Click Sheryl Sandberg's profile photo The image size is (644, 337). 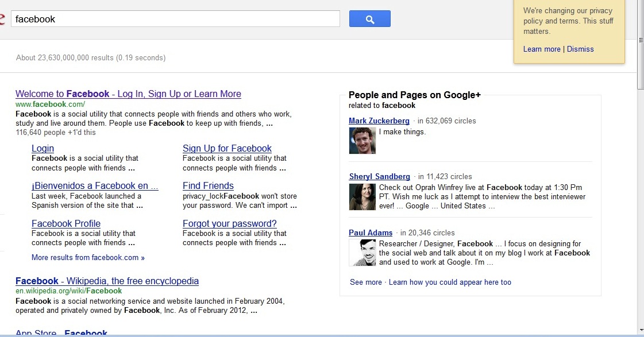362,196
